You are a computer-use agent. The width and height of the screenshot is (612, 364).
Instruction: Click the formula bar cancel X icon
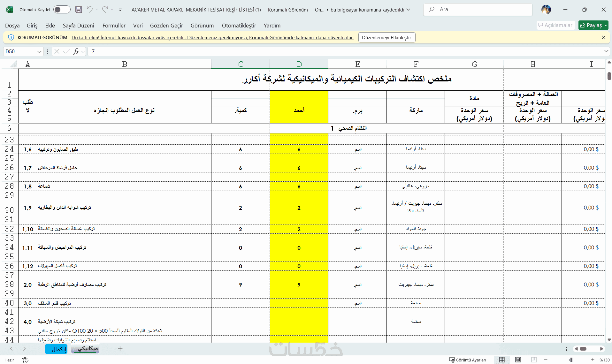(x=57, y=51)
